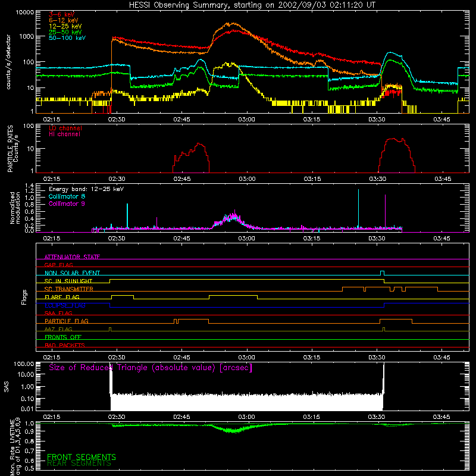Click the counts/s/detector axis label
Viewport: 476px width, 476px height.
tap(8, 62)
